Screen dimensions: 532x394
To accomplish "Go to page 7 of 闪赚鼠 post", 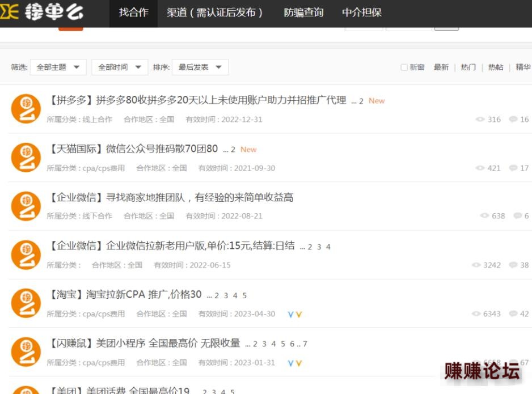I will pyautogui.click(x=305, y=344).
